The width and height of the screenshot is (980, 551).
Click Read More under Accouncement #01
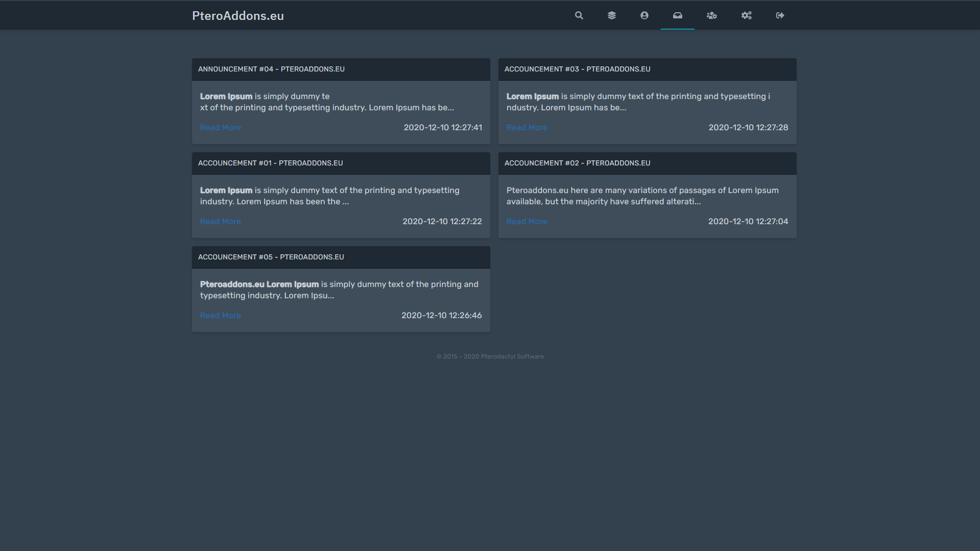pyautogui.click(x=220, y=222)
